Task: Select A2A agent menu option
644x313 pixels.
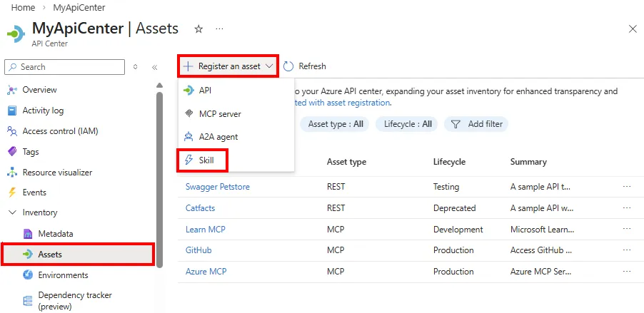Action: pos(218,137)
